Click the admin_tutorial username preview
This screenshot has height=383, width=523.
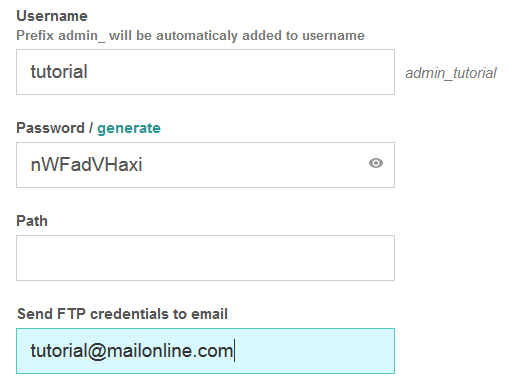451,73
